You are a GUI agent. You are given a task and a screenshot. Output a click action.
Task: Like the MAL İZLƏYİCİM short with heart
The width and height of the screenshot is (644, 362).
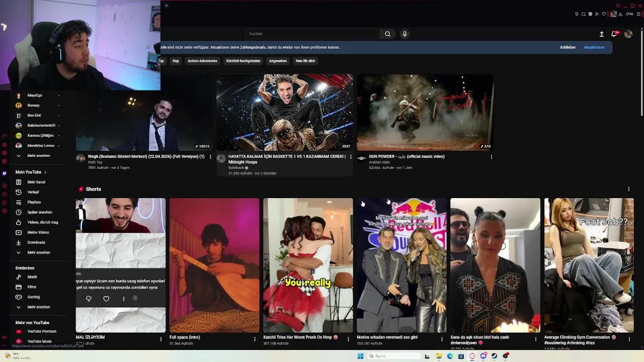pyautogui.click(x=106, y=299)
